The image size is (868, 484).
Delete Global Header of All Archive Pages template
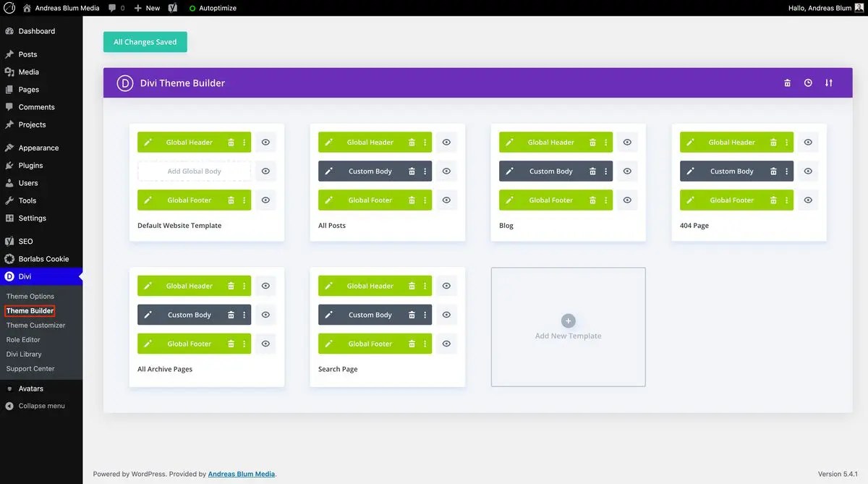pyautogui.click(x=231, y=286)
